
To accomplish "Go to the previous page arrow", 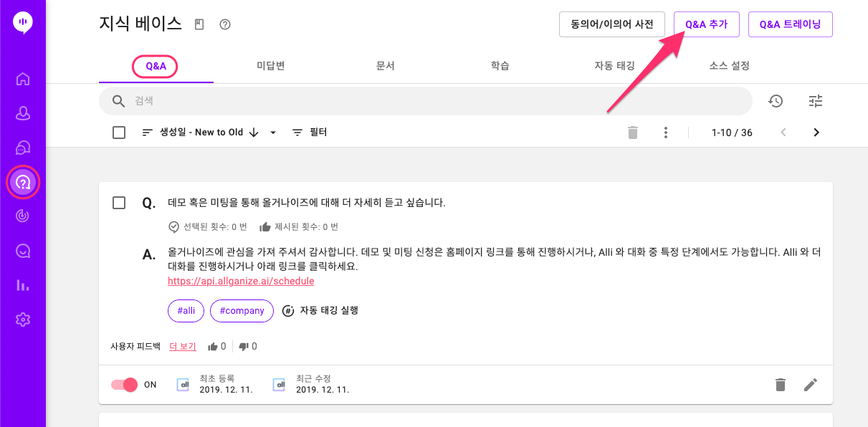I will [x=783, y=133].
